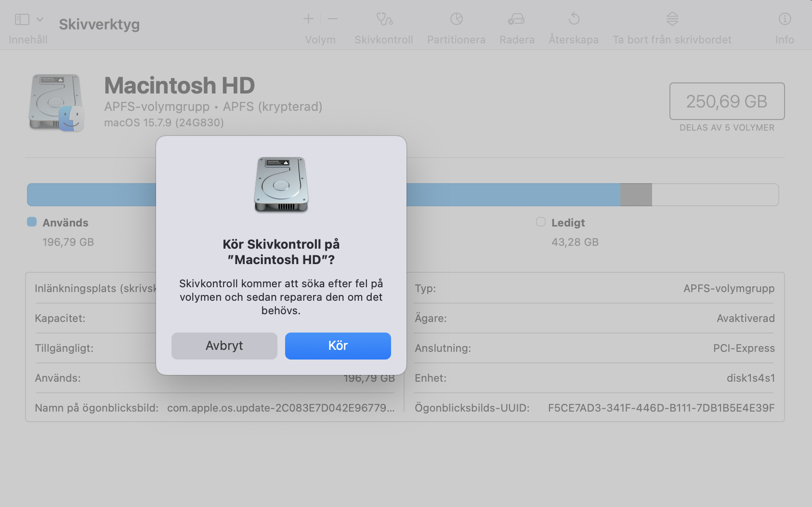The image size is (812, 507).
Task: Click the 43,28 GB free value
Action: (x=575, y=242)
